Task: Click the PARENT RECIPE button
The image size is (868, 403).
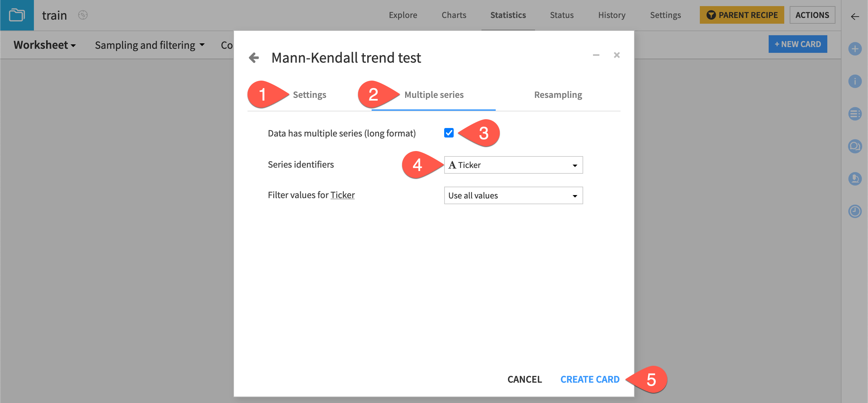Action: (x=742, y=15)
